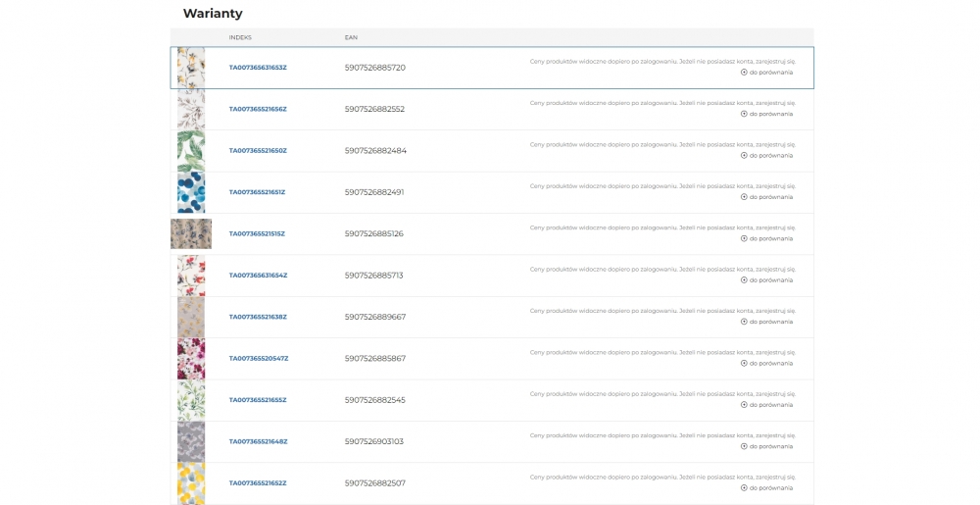980x505 pixels.
Task: Add EAN 5907526903103 variant to comparison
Action: 767,447
